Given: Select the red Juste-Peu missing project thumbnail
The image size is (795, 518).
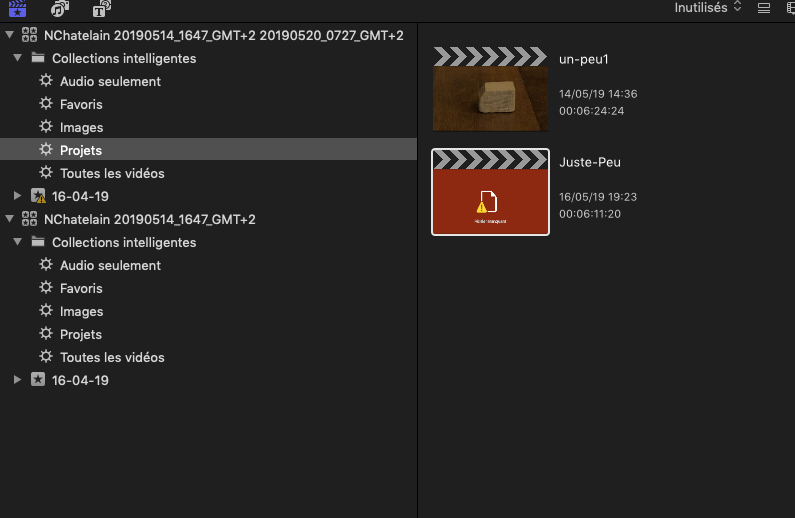Looking at the screenshot, I should (x=490, y=192).
